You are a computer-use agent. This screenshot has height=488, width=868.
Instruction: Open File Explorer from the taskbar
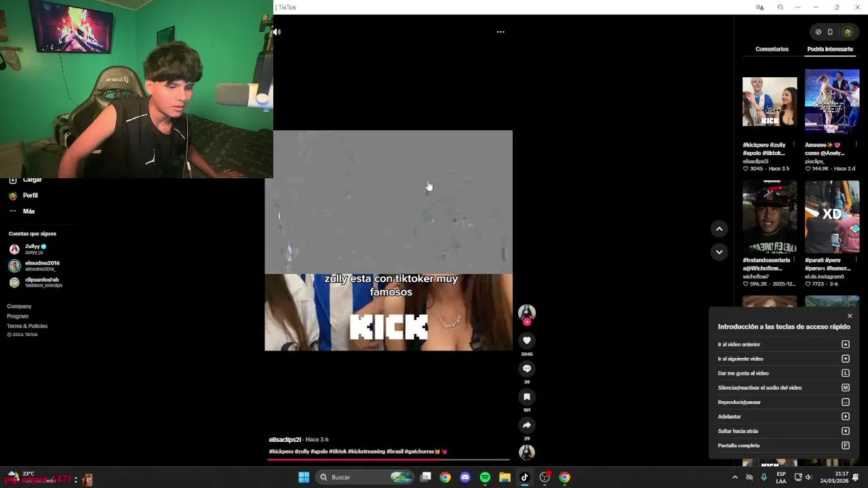point(505,477)
